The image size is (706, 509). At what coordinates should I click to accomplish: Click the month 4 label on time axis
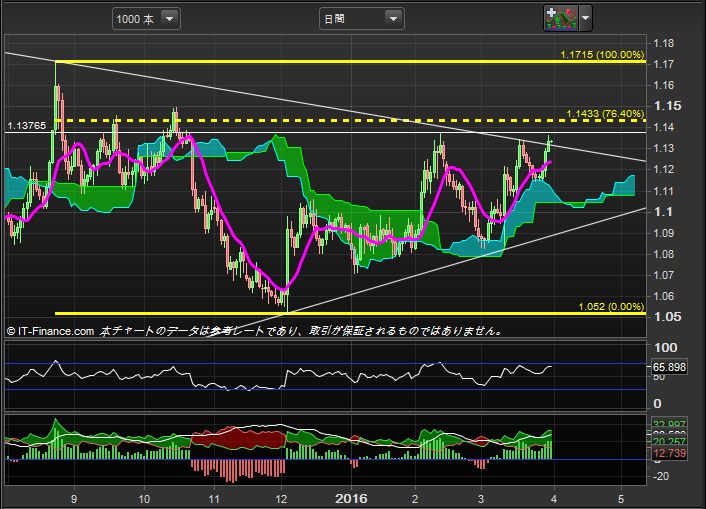coord(554,499)
